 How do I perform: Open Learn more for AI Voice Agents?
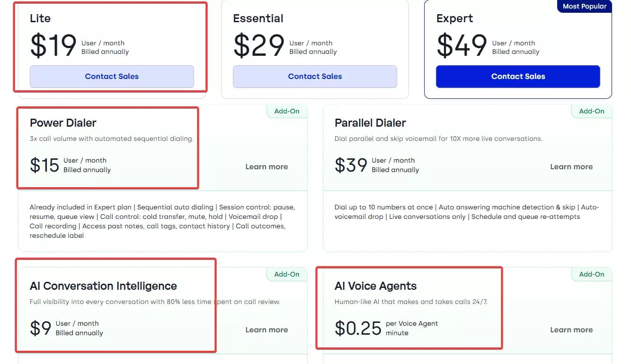click(571, 329)
